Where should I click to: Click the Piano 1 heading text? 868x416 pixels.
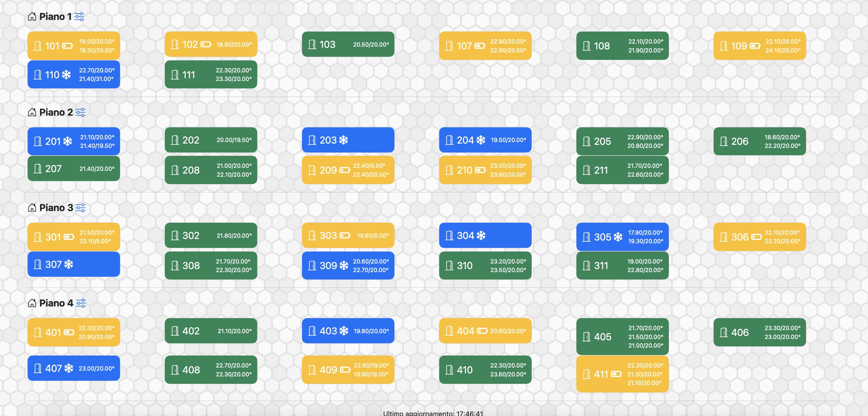coord(55,17)
